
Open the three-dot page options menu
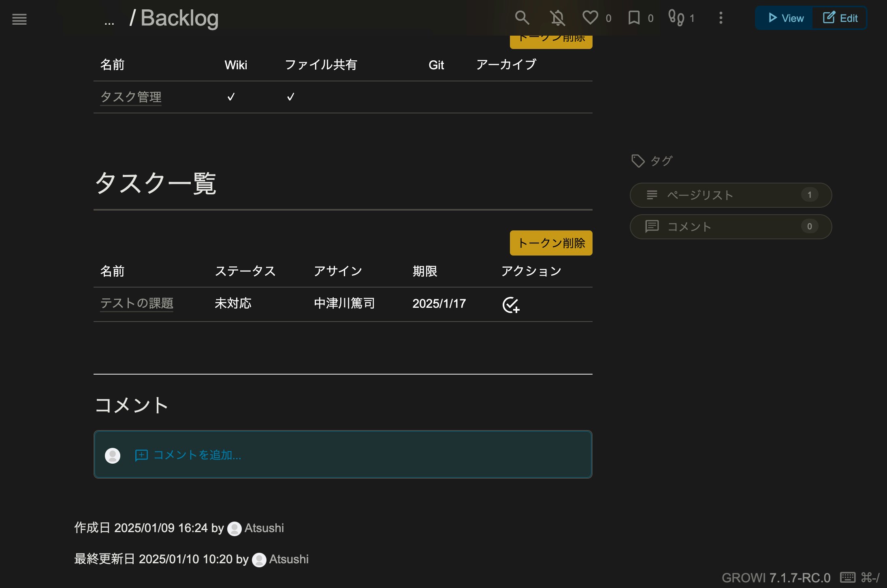[721, 18]
